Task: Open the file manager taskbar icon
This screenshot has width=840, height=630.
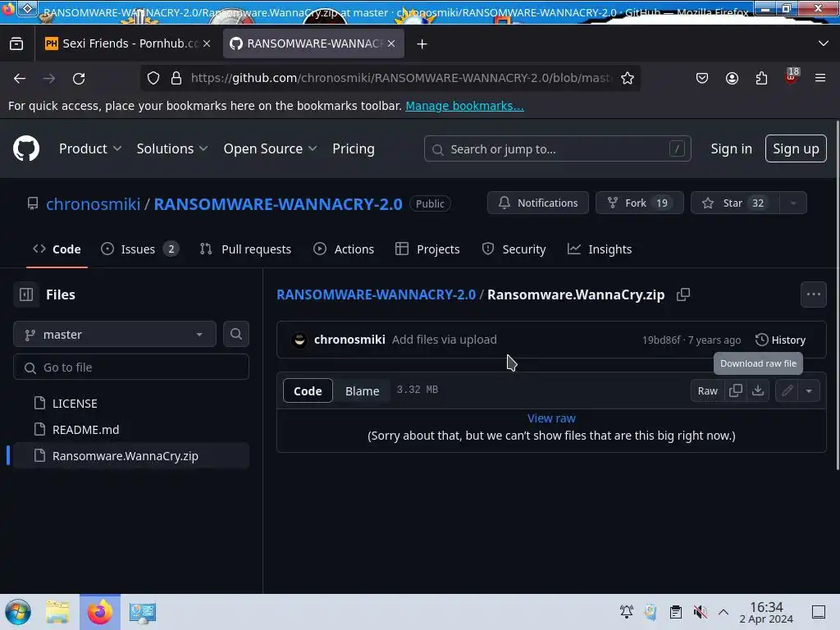Action: click(57, 612)
